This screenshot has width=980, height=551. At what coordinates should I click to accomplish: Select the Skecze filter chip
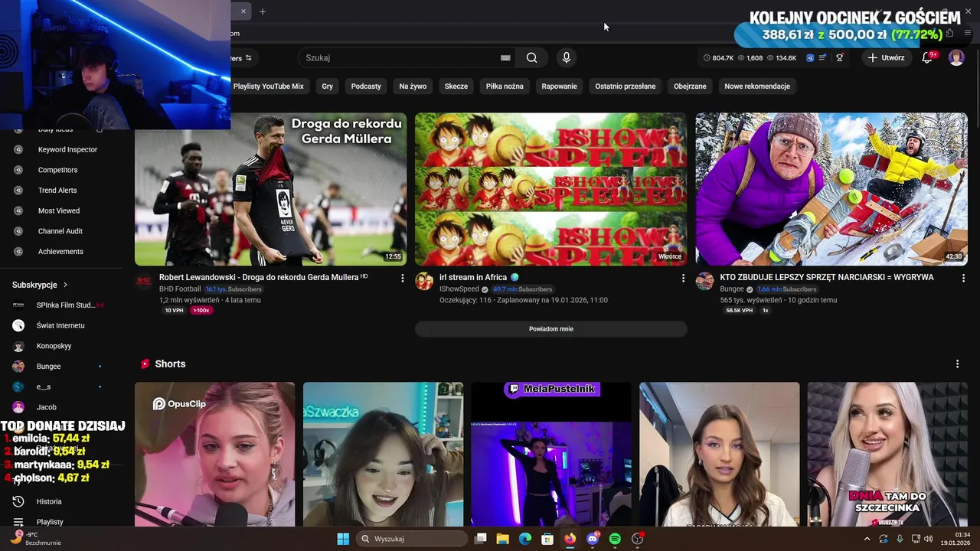click(x=456, y=86)
